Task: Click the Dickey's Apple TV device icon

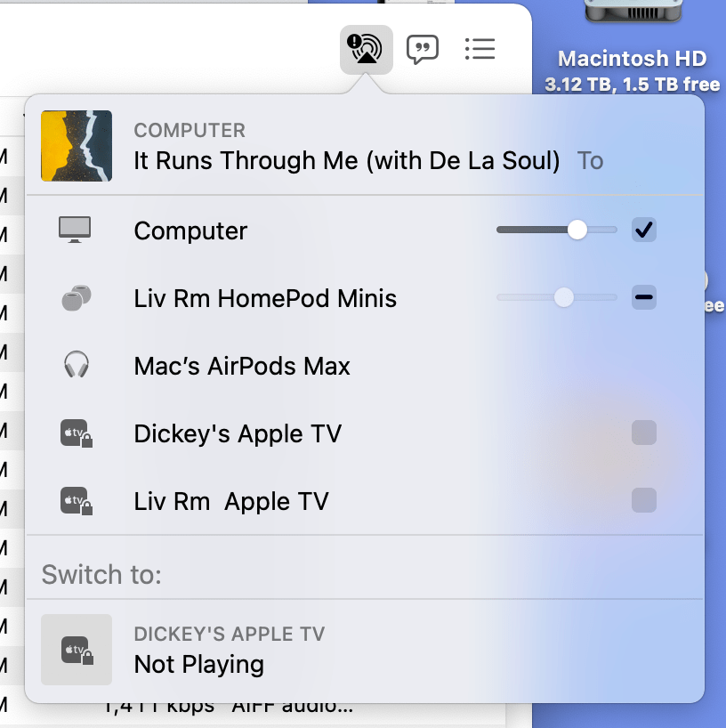Action: 76,433
